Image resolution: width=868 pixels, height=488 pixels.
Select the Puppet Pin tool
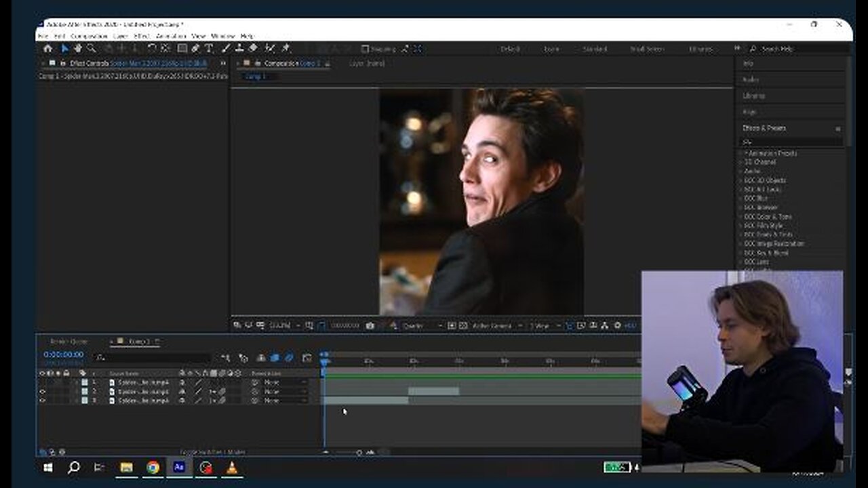click(285, 49)
